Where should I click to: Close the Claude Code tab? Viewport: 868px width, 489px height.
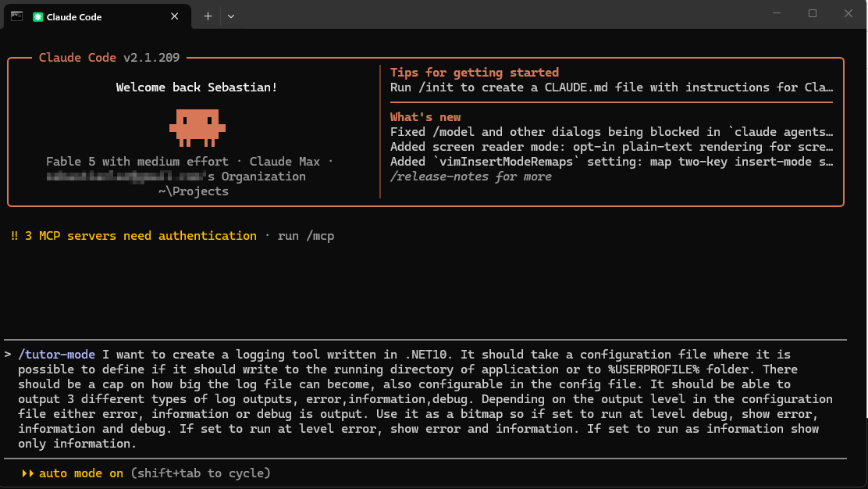click(174, 16)
